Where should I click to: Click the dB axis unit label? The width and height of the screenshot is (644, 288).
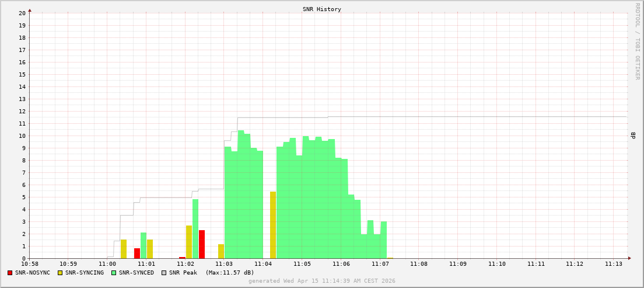[633, 136]
